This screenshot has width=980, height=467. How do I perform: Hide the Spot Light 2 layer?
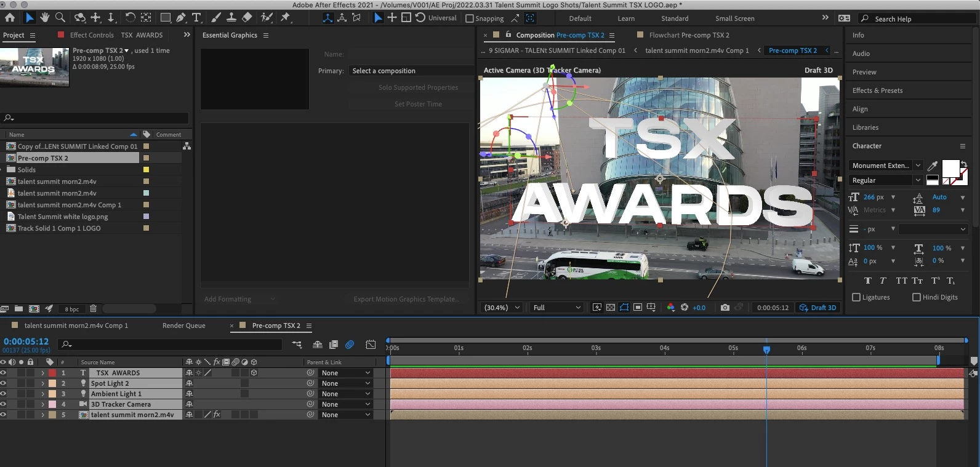pyautogui.click(x=3, y=383)
